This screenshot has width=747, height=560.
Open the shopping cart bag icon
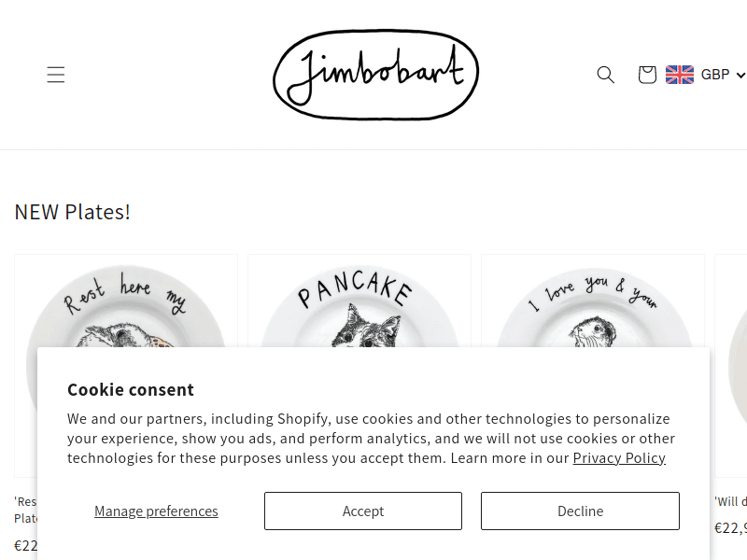(x=647, y=75)
